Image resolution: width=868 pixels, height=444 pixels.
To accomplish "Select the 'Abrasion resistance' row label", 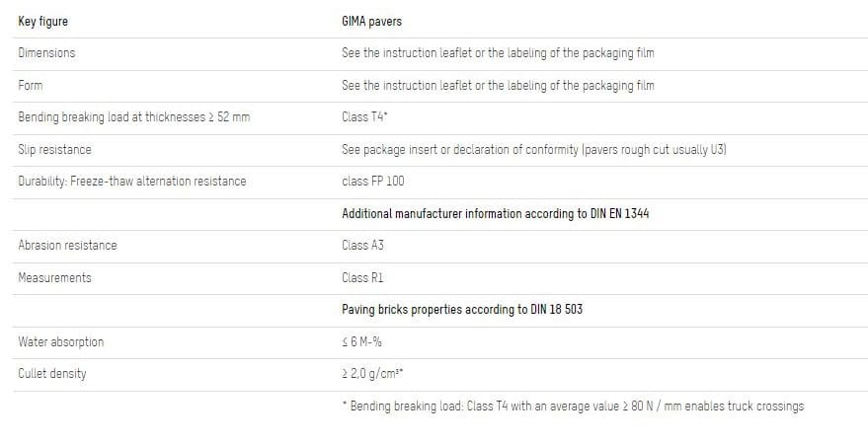I will 67,246.
